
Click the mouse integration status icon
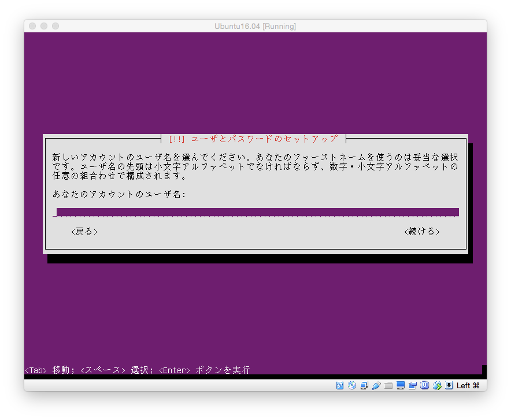click(x=437, y=385)
